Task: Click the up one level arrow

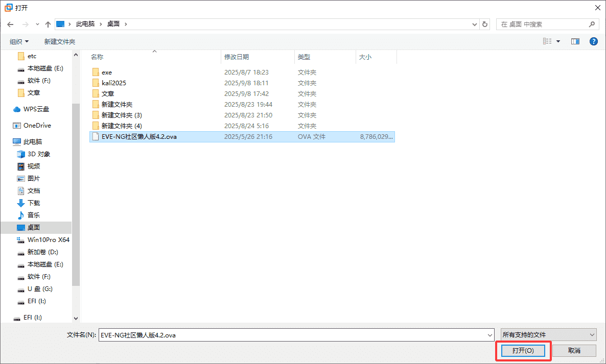Action: tap(48, 24)
